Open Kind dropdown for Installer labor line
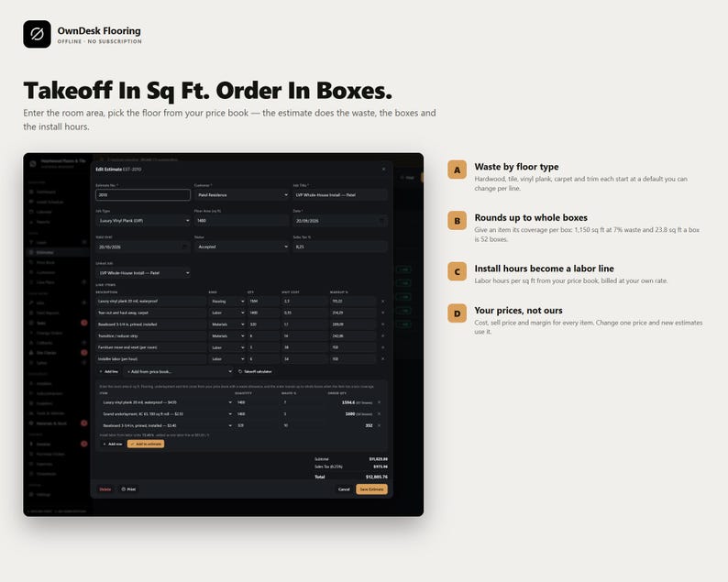The image size is (728, 582). [227, 358]
